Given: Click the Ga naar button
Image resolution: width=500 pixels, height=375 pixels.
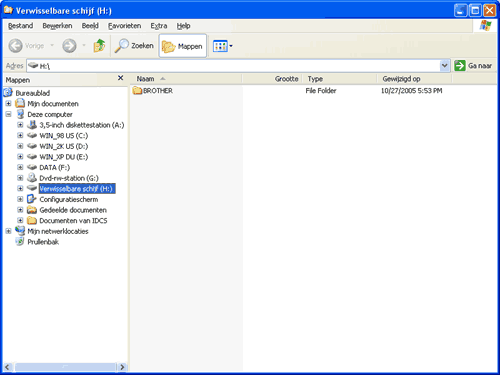Looking at the screenshot, I should point(474,66).
